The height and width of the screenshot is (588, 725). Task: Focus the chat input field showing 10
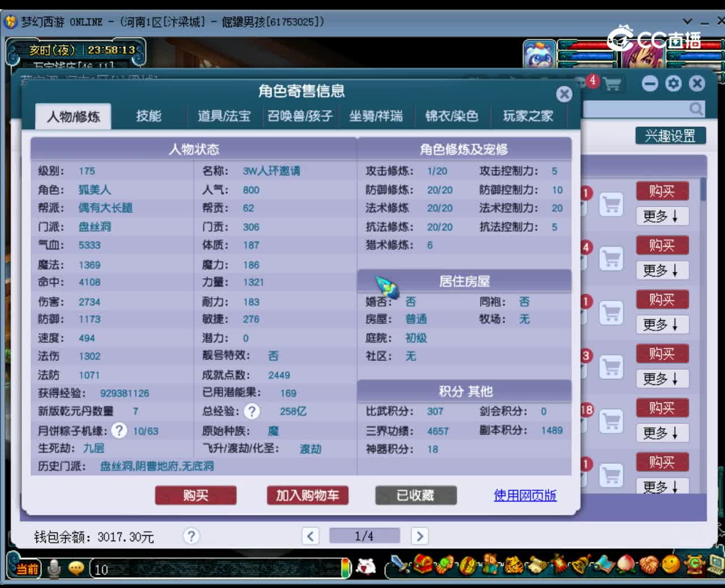[215, 569]
